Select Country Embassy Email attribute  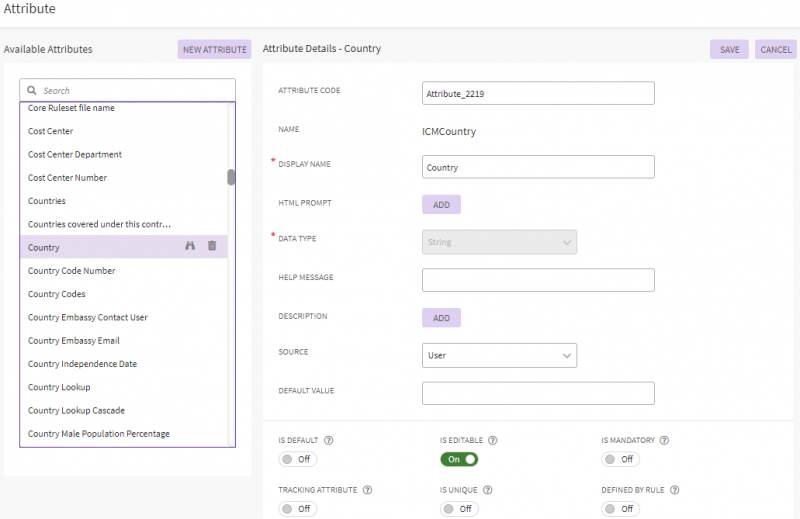(x=123, y=340)
